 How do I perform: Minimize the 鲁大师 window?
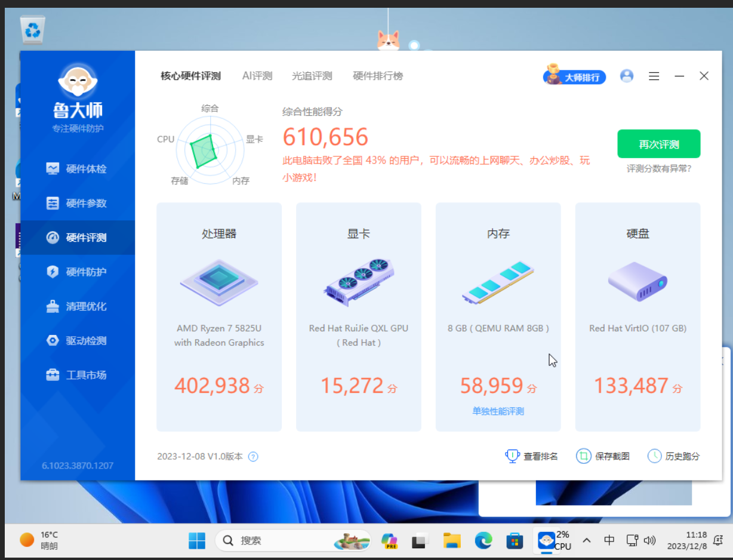tap(679, 76)
